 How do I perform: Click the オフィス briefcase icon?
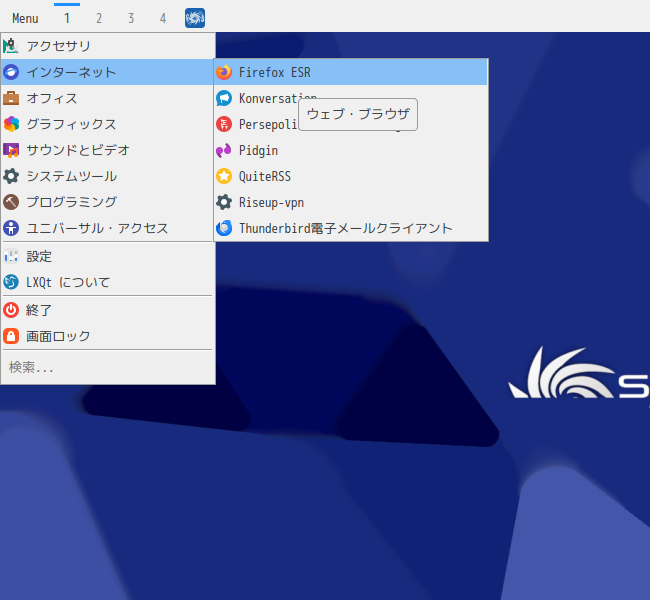pos(11,98)
